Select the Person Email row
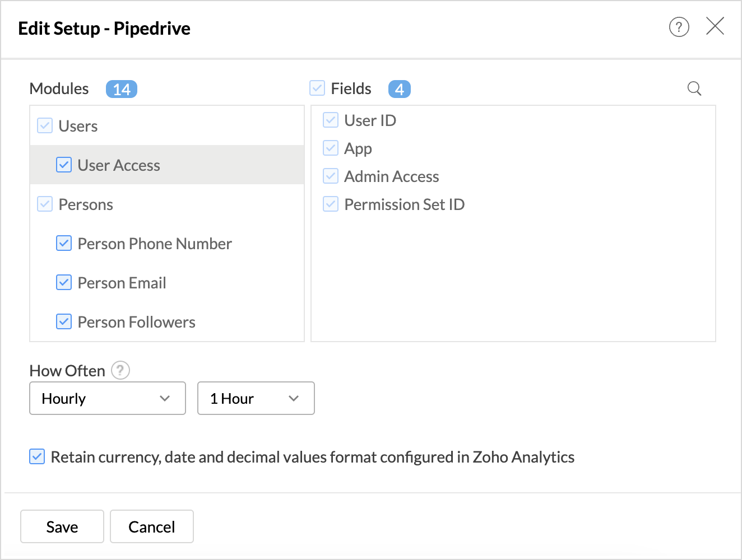Image resolution: width=742 pixels, height=560 pixels. click(x=167, y=282)
